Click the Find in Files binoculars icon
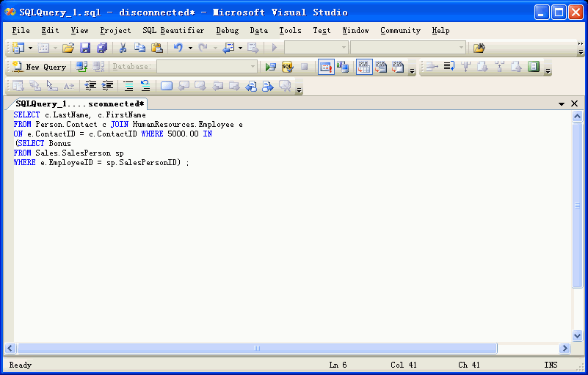Image resolution: width=588 pixels, height=375 pixels. [479, 48]
